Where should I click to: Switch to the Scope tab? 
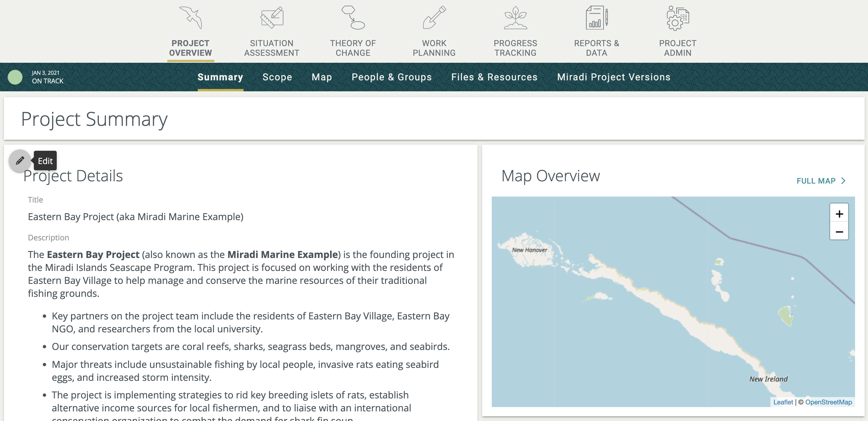pyautogui.click(x=277, y=77)
